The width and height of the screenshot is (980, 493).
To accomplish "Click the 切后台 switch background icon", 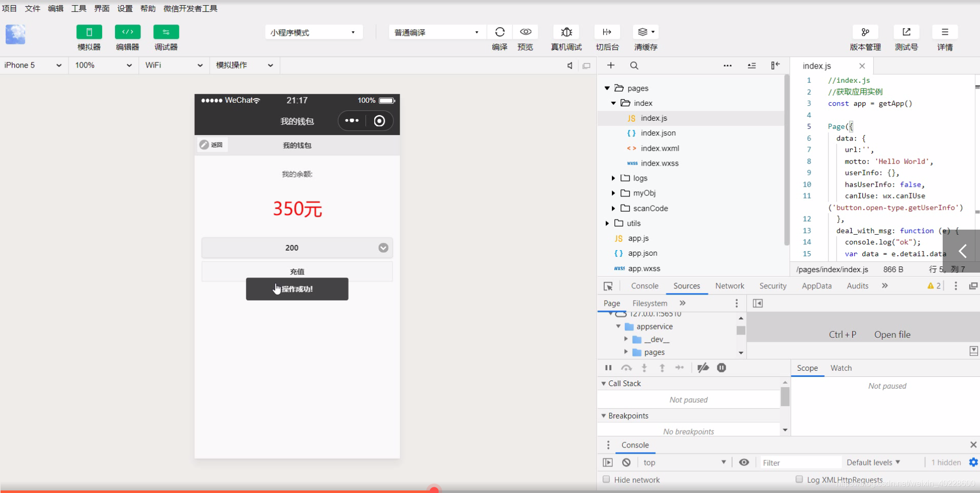I will click(x=607, y=32).
